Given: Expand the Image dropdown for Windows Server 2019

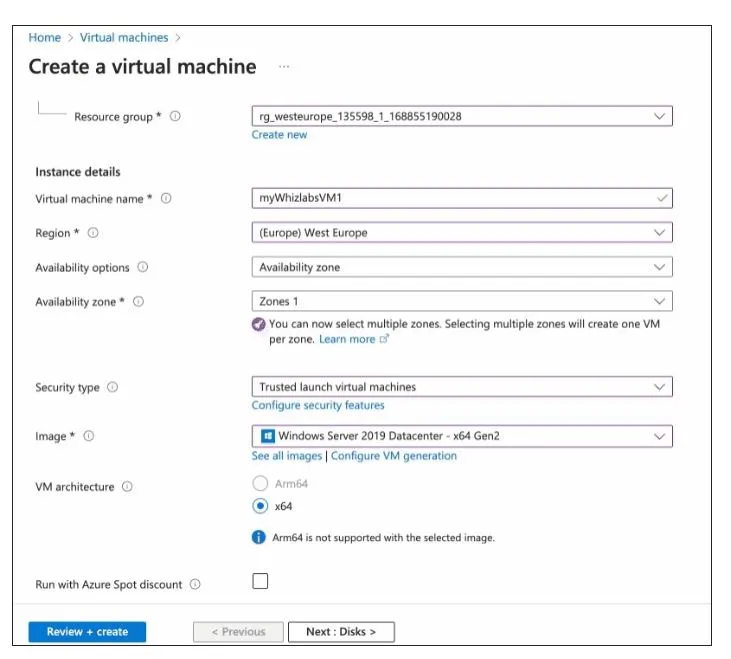Looking at the screenshot, I should pyautogui.click(x=461, y=436).
